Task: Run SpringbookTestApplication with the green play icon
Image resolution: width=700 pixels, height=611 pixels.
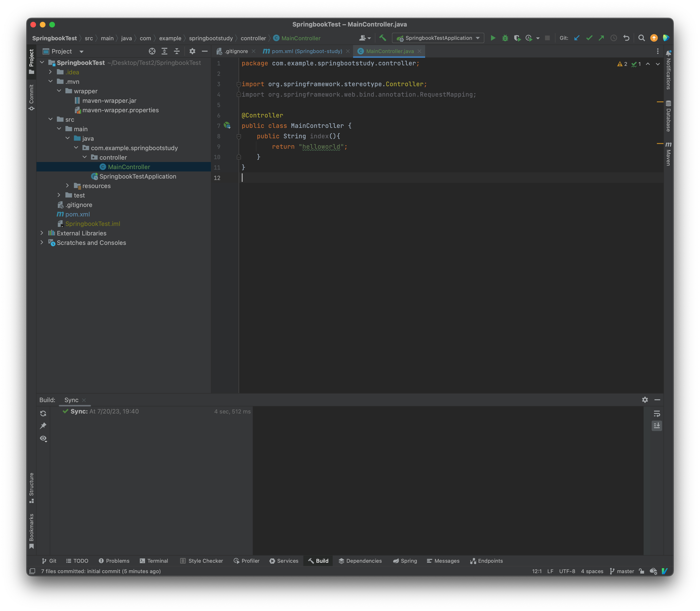Action: 493,38
